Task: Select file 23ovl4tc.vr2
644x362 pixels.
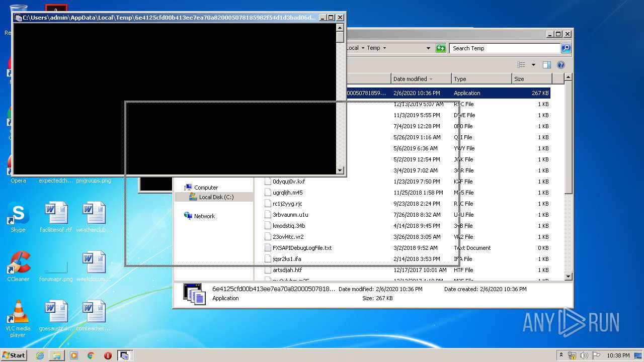Action: tap(288, 237)
